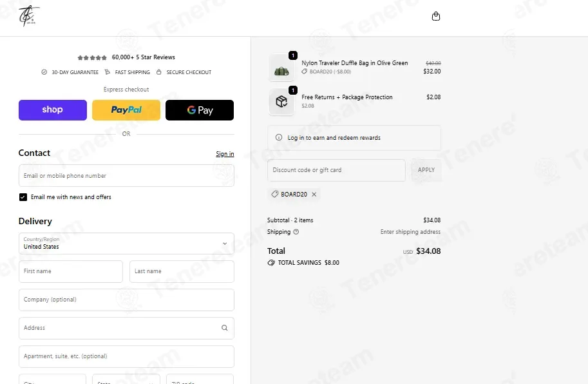The height and width of the screenshot is (384, 588).
Task: Click the 30-day guarantee checkmark icon
Action: [x=44, y=72]
